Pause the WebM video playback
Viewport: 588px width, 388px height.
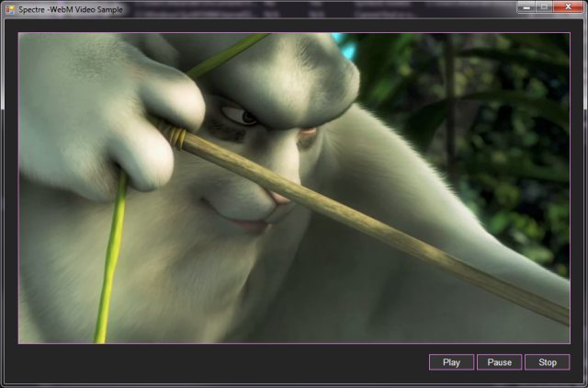click(x=500, y=362)
